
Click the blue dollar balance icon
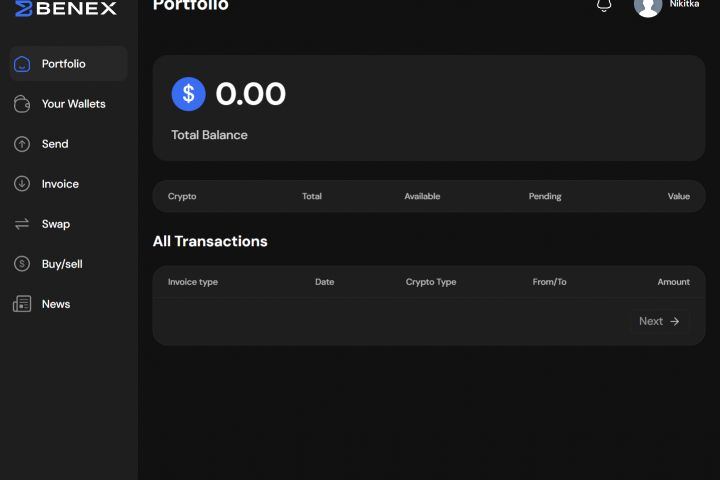188,94
